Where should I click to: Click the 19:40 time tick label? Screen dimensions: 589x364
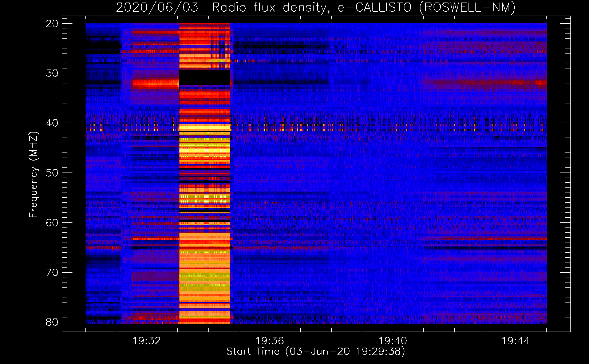tap(393, 341)
